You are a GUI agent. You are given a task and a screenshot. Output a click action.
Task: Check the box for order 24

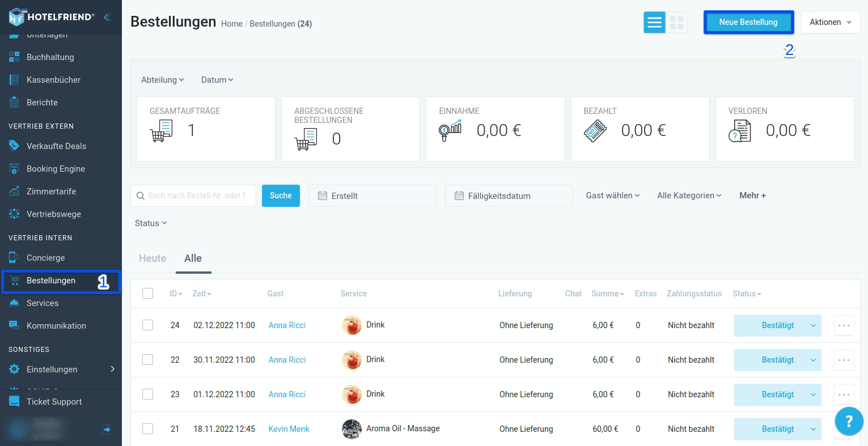pyautogui.click(x=148, y=325)
